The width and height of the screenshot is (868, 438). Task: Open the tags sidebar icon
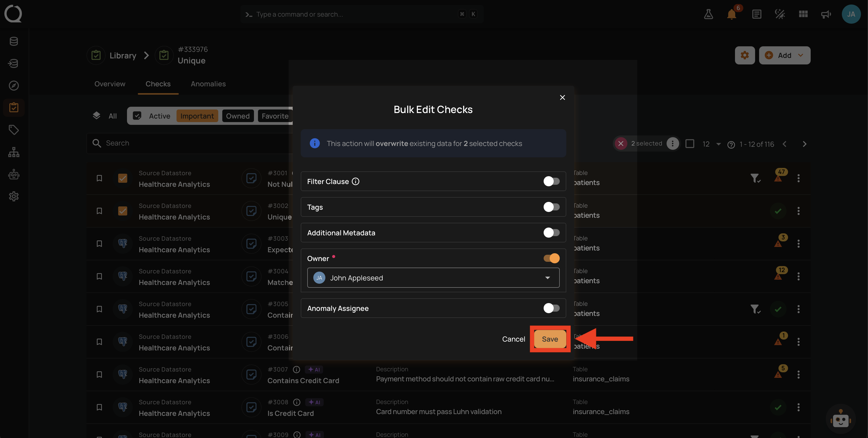pyautogui.click(x=14, y=130)
